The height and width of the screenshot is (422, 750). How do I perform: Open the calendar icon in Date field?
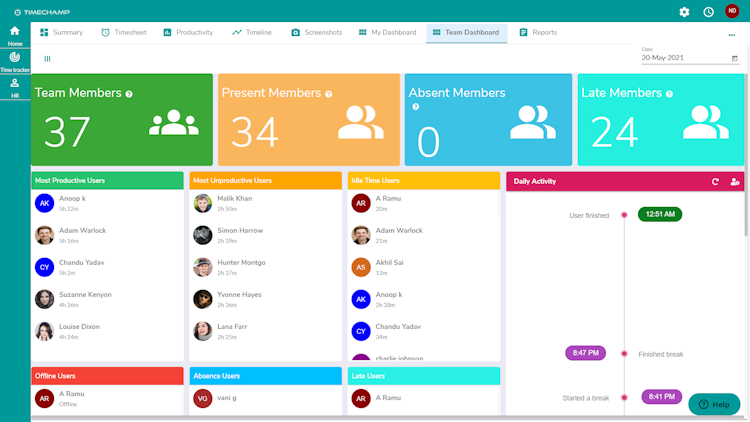tap(735, 58)
